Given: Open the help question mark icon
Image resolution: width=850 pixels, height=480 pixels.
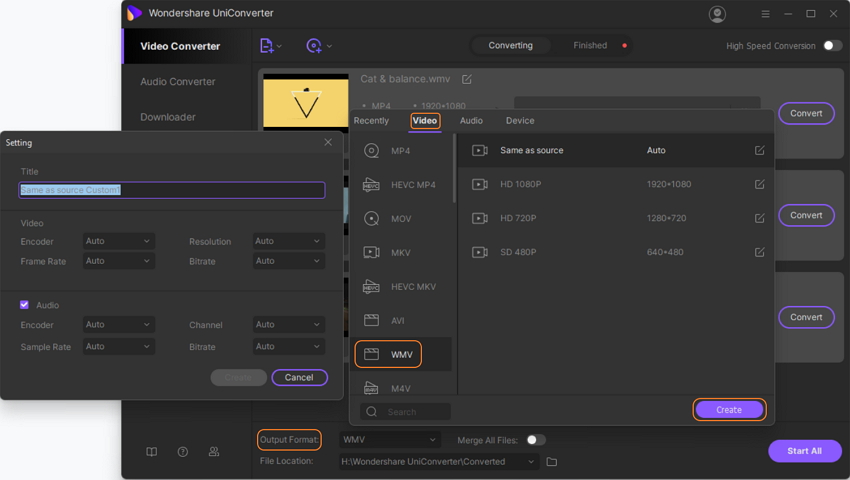Looking at the screenshot, I should tap(183, 452).
